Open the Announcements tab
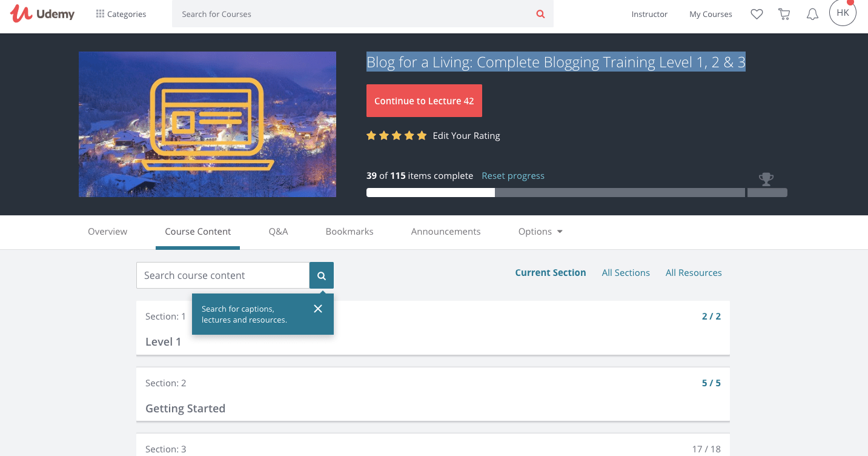This screenshot has height=456, width=868. (446, 232)
